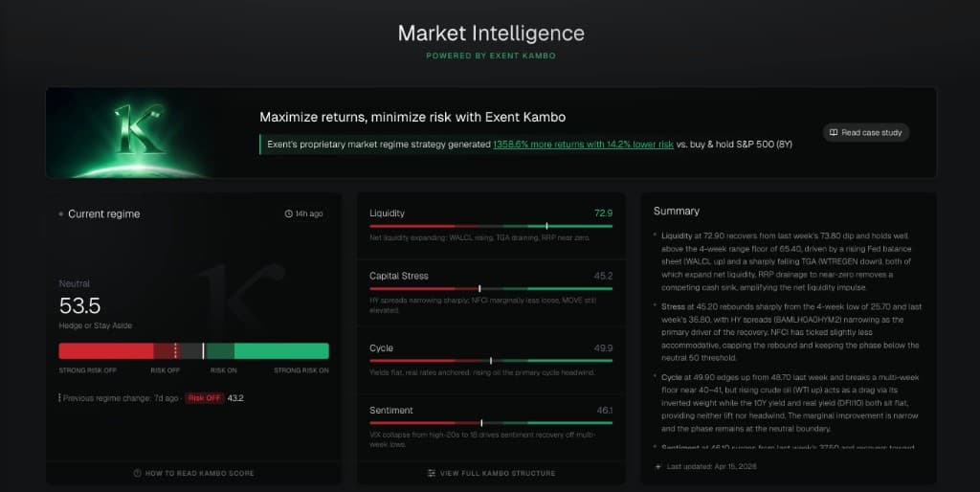The width and height of the screenshot is (980, 492).
Task: Click the HY spreads narrowing sharply description
Action: [x=483, y=305]
